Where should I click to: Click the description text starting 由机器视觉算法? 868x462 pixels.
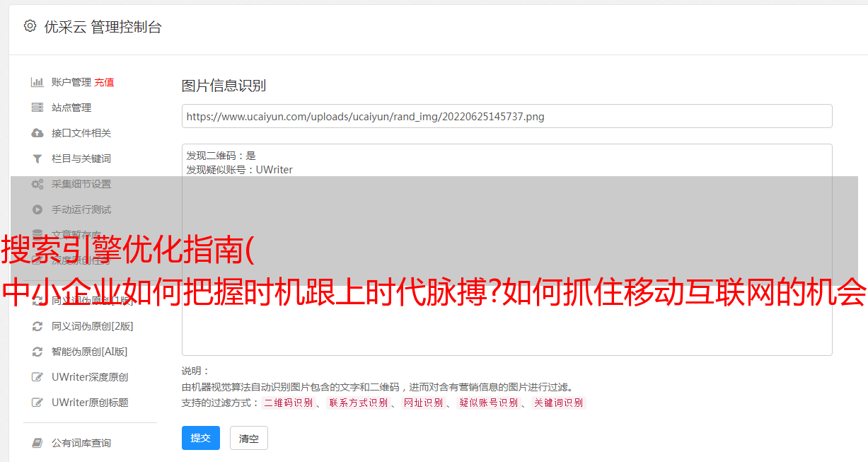point(377,387)
